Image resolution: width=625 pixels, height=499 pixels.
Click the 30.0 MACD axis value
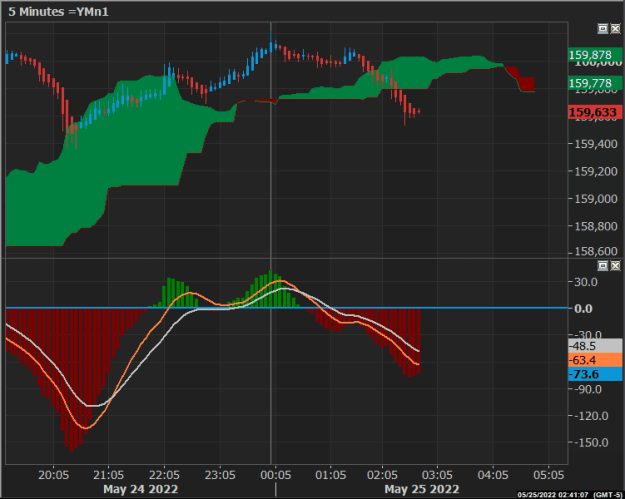coord(586,282)
